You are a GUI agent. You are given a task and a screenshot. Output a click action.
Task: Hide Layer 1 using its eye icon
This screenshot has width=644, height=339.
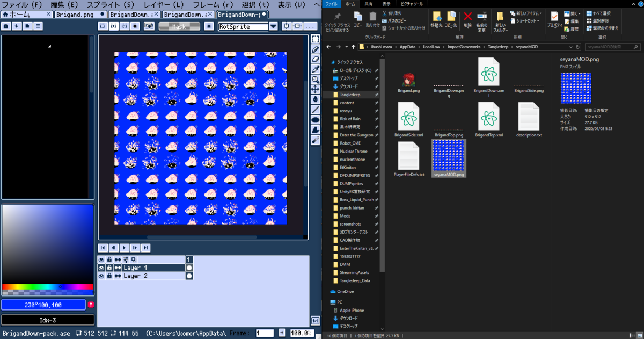[101, 268]
